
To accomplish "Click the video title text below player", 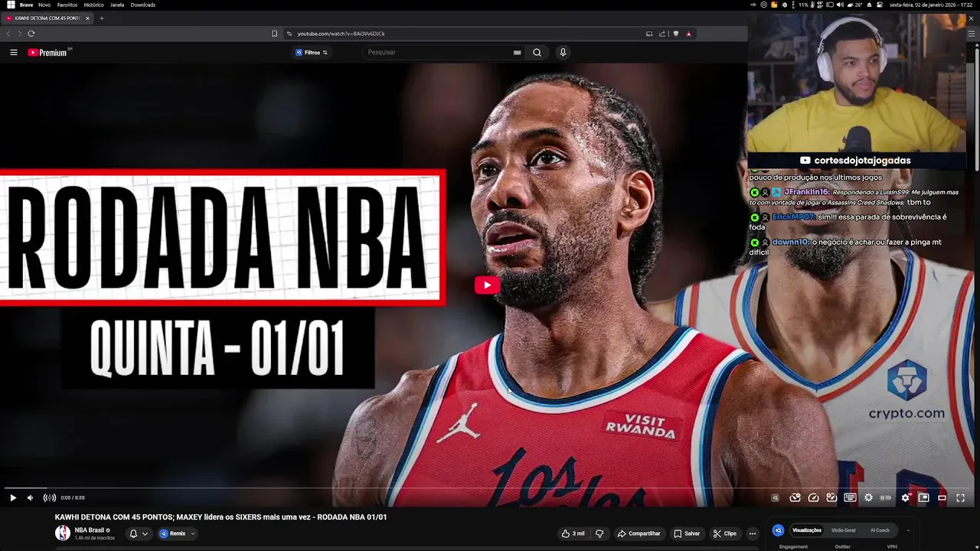I will click(x=220, y=517).
